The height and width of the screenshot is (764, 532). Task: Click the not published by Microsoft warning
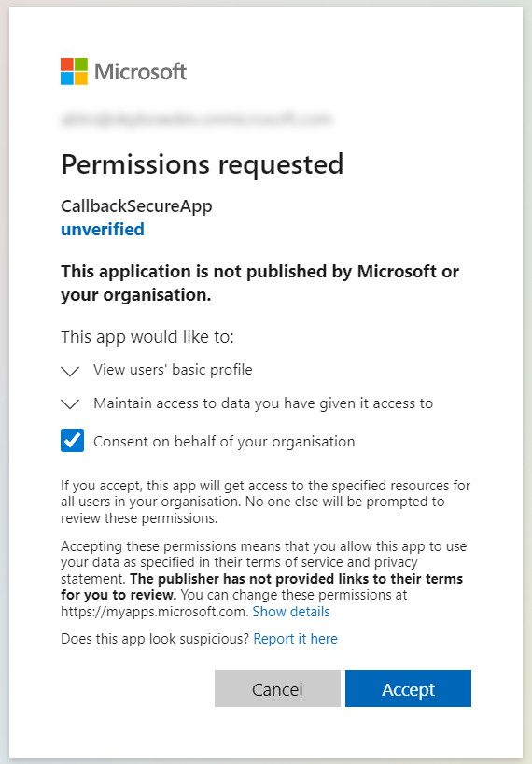click(x=259, y=283)
